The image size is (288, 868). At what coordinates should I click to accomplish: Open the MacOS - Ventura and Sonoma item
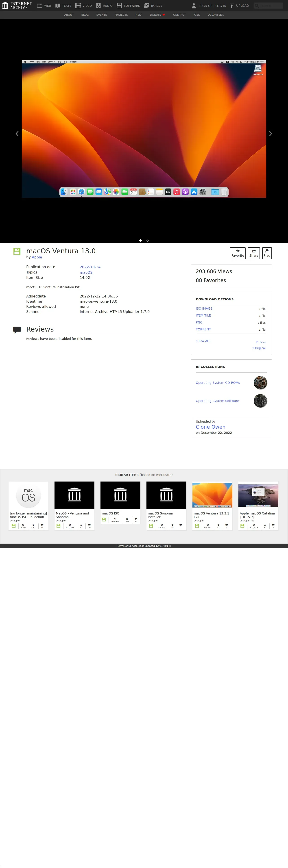point(74,506)
